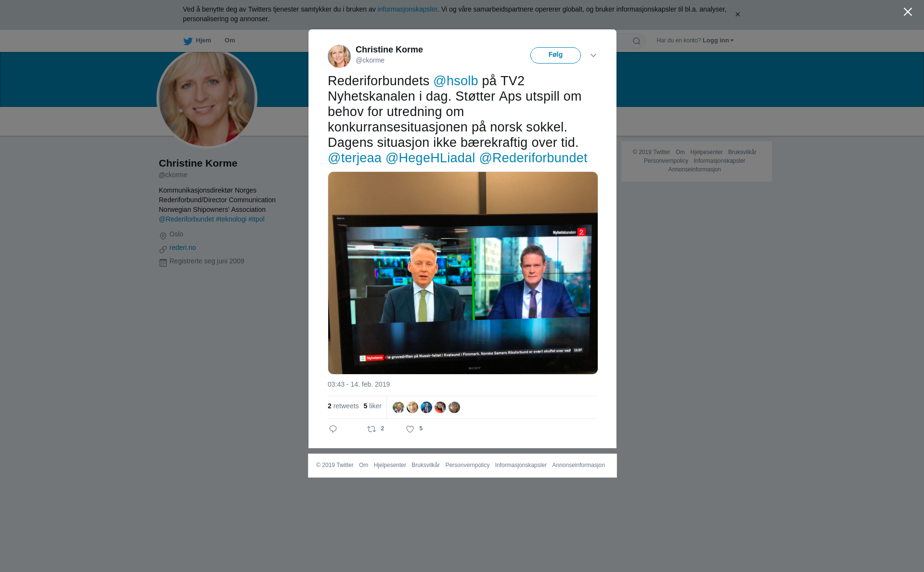Visit the rederi.no website link
The width and height of the screenshot is (924, 572).
point(182,247)
